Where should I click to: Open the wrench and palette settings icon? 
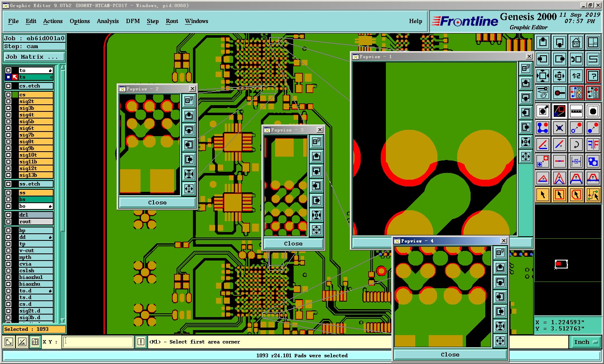(543, 93)
